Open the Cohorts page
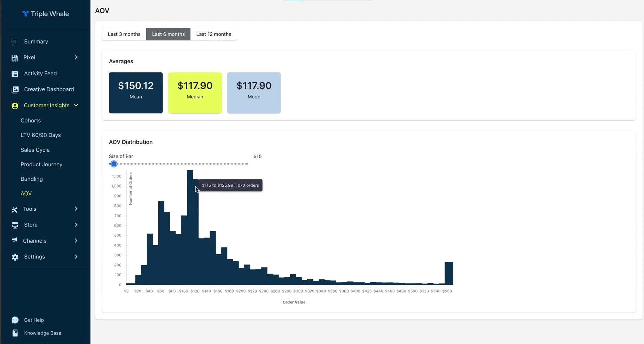Viewport: 644px width, 344px height. point(31,120)
